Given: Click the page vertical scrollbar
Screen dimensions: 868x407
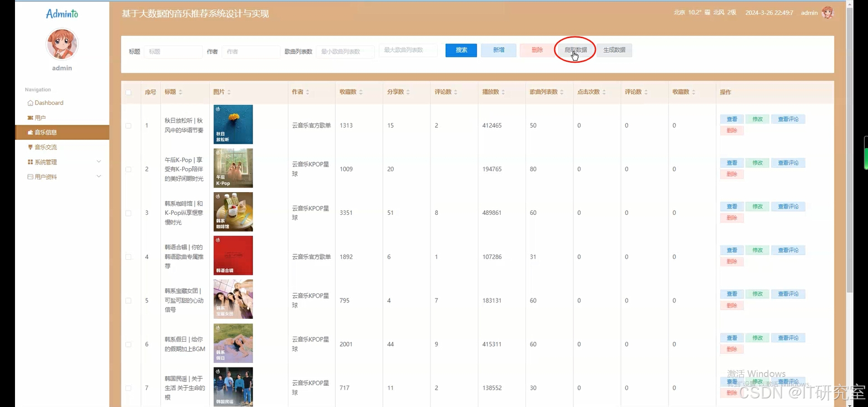Looking at the screenshot, I should click(x=849, y=150).
